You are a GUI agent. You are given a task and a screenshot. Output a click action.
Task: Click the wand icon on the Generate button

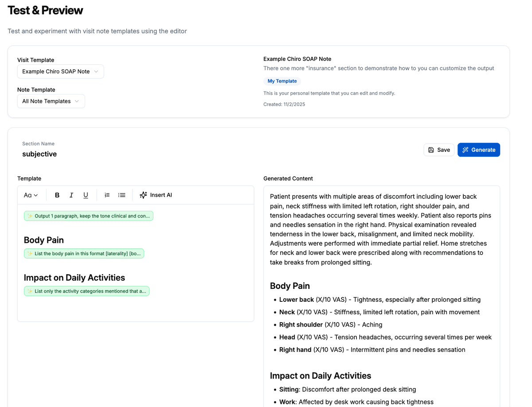(x=466, y=150)
